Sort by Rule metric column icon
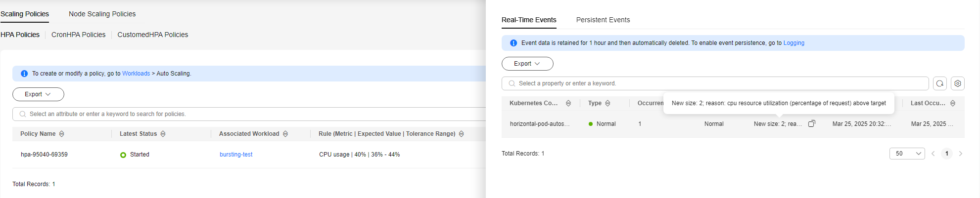Image resolution: width=980 pixels, height=198 pixels. pyautogui.click(x=462, y=134)
